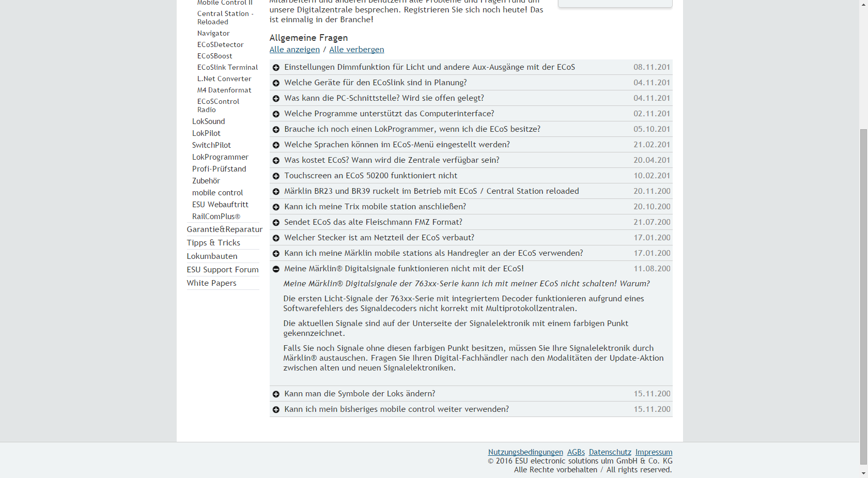Viewport: 868px width, 478px height.
Task: Go to LokProgrammer section in sidebar
Action: point(220,157)
